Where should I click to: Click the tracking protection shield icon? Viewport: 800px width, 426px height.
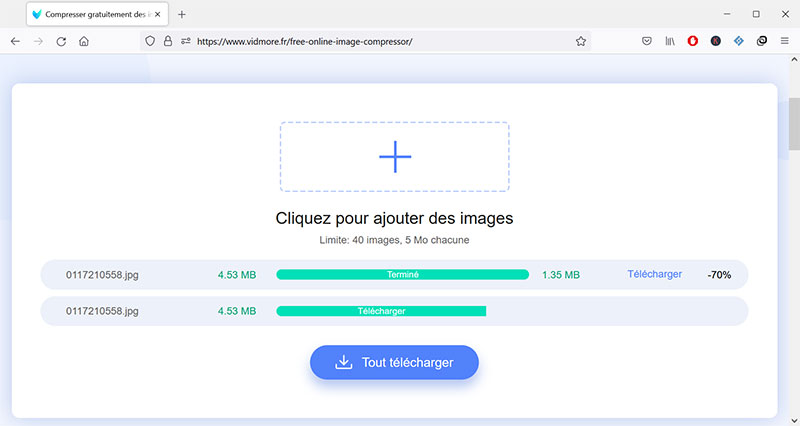[151, 41]
